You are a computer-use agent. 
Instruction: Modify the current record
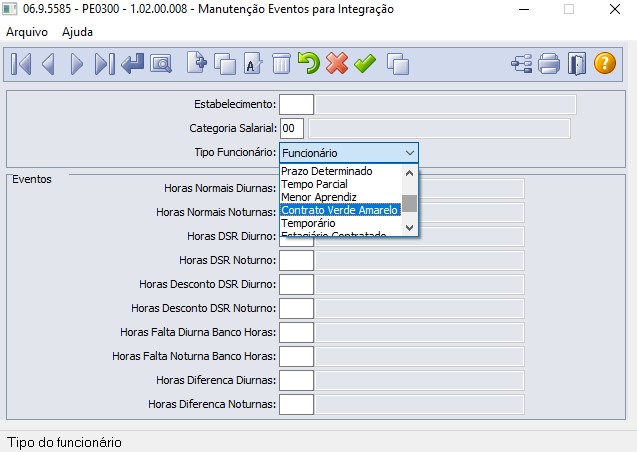tap(253, 64)
